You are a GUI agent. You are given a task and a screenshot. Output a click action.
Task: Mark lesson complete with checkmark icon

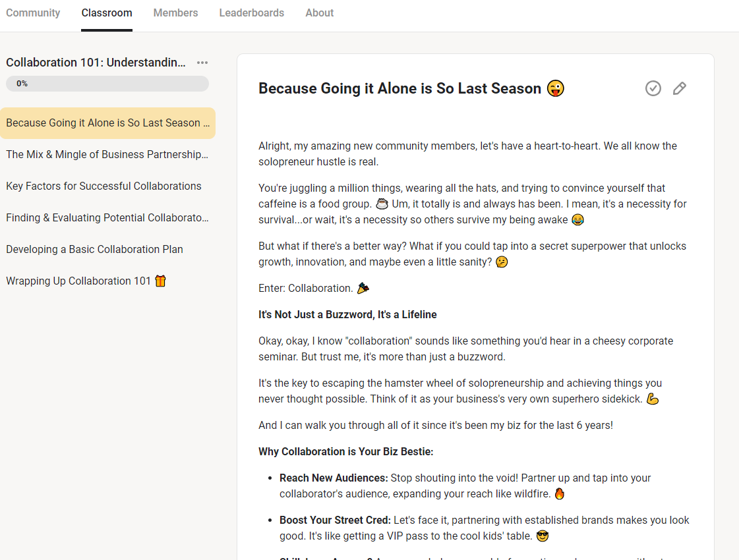tap(653, 88)
